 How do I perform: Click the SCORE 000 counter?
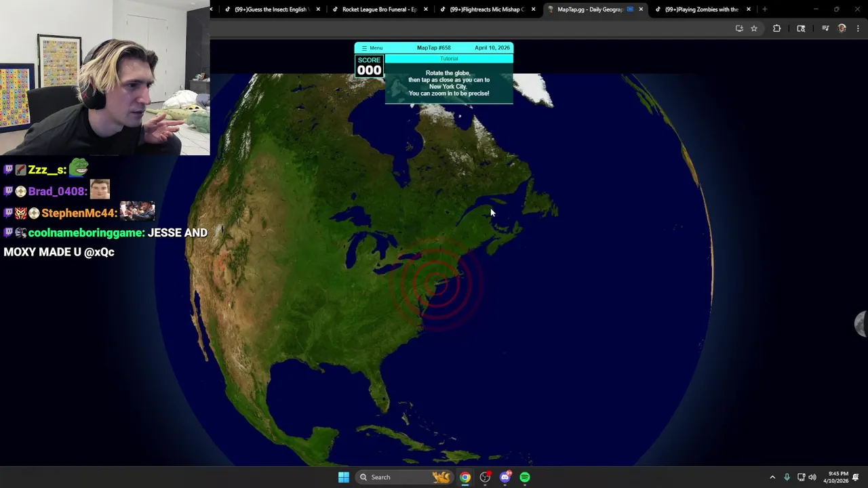click(x=370, y=66)
